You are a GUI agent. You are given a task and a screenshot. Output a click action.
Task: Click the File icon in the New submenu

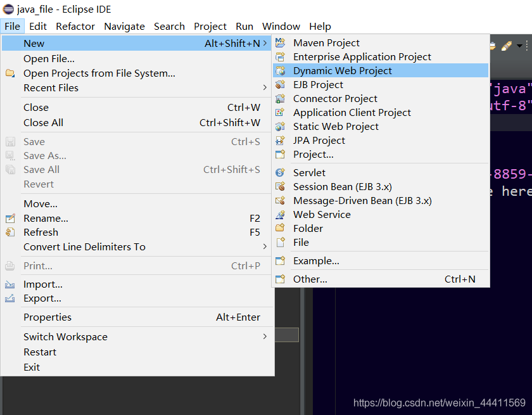(280, 242)
